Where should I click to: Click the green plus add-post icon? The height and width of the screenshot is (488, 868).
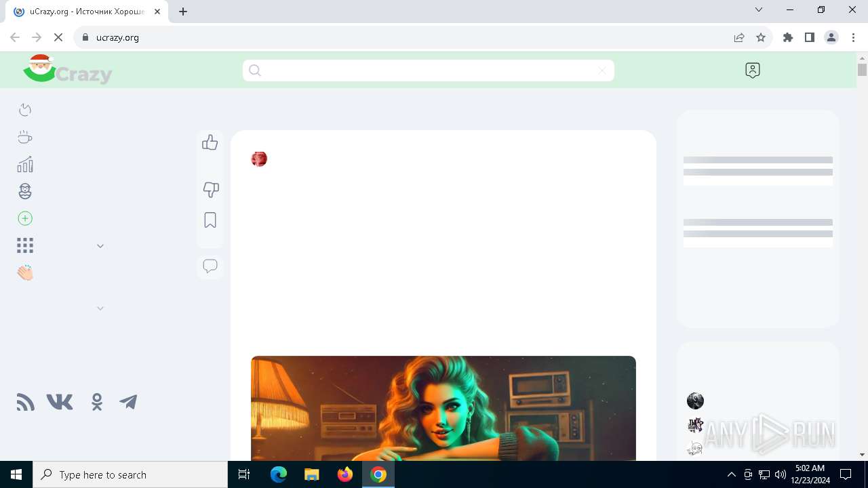25,218
